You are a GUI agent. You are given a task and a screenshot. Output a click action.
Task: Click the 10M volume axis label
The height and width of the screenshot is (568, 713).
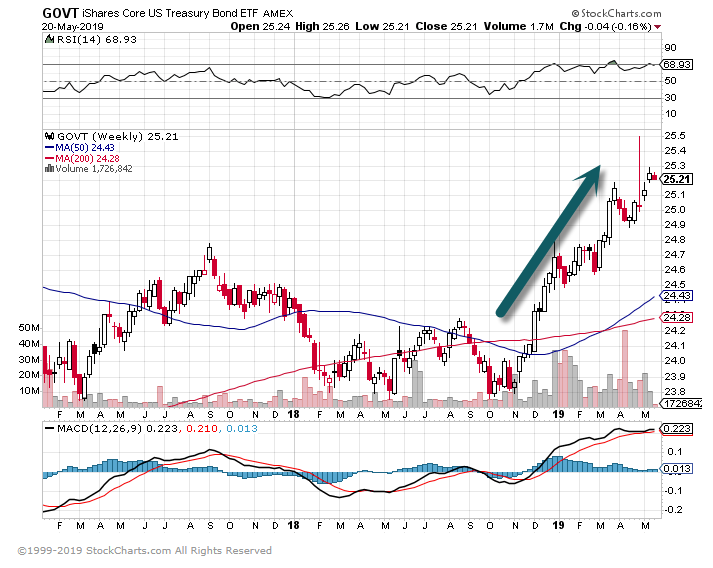29,391
